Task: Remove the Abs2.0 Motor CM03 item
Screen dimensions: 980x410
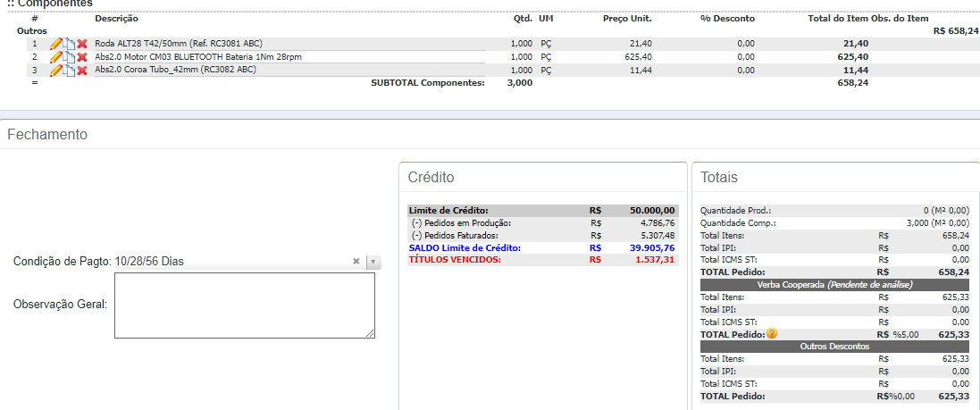Action: [x=82, y=57]
